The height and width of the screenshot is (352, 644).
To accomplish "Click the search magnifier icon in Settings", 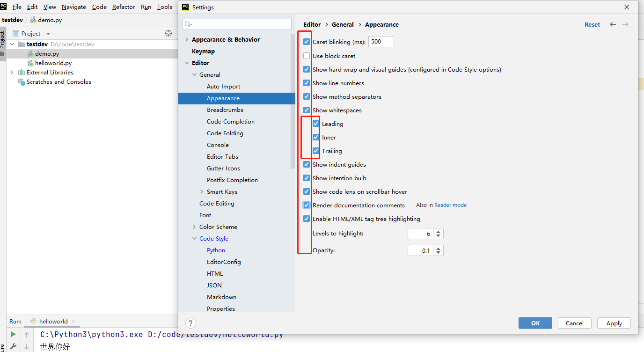I will pyautogui.click(x=188, y=24).
